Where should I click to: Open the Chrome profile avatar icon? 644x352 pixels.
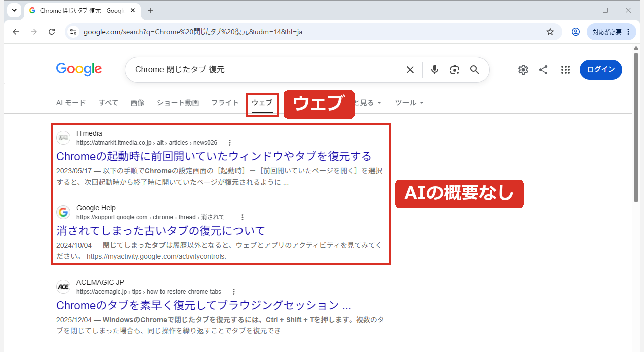click(x=576, y=32)
